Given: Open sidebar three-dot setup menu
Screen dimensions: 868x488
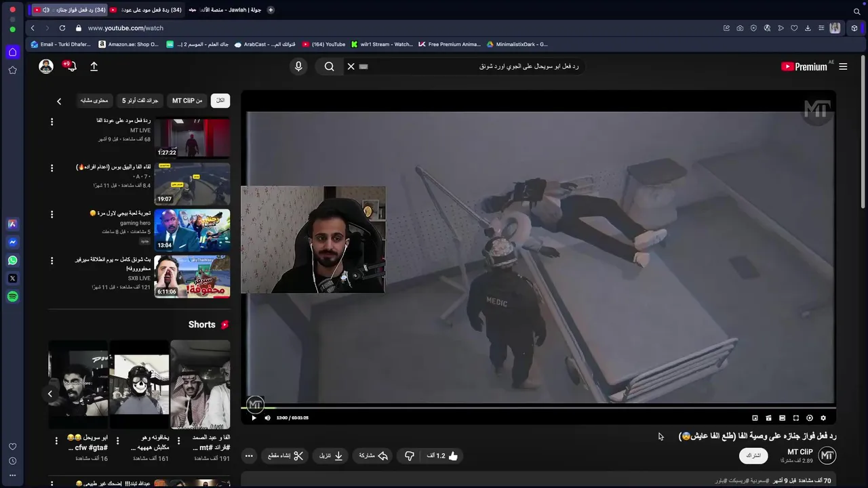Looking at the screenshot, I should coord(12,475).
